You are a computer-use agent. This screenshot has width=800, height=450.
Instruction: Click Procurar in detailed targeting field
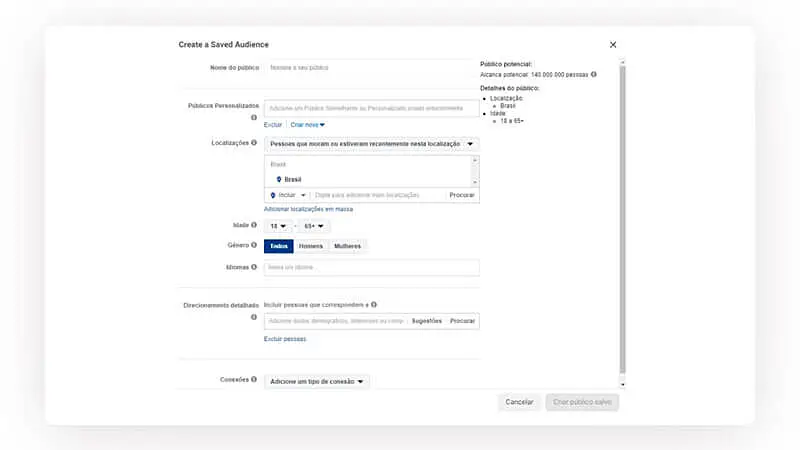(462, 321)
